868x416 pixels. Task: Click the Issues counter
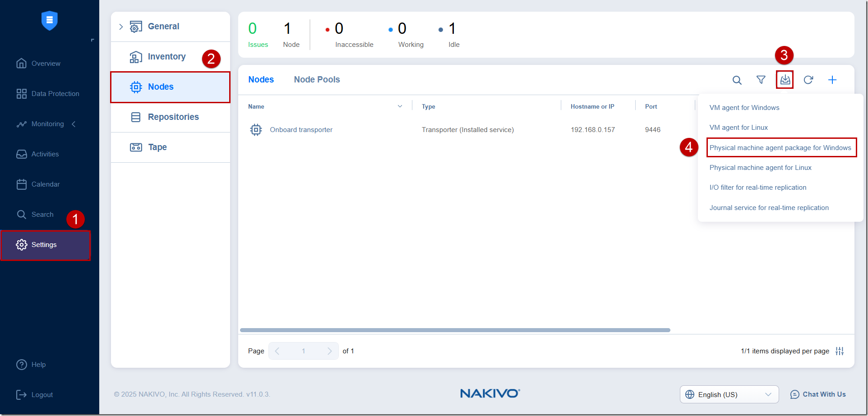258,35
